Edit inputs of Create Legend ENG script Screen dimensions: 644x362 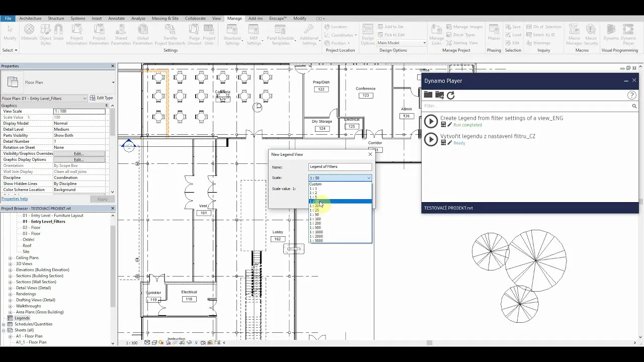(x=450, y=125)
